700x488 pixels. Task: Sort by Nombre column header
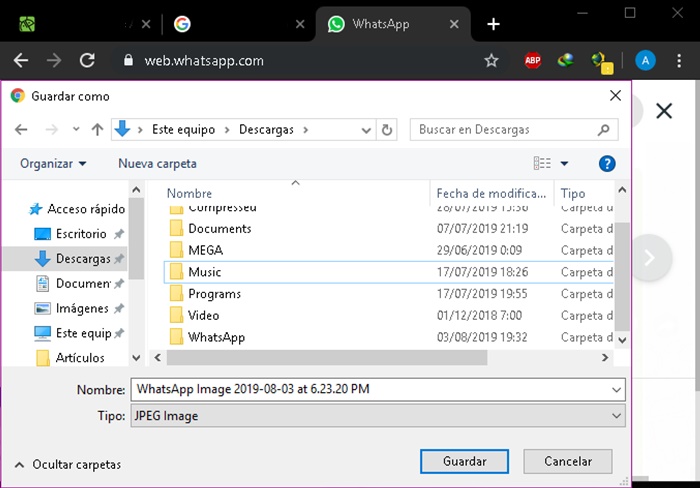click(x=189, y=193)
